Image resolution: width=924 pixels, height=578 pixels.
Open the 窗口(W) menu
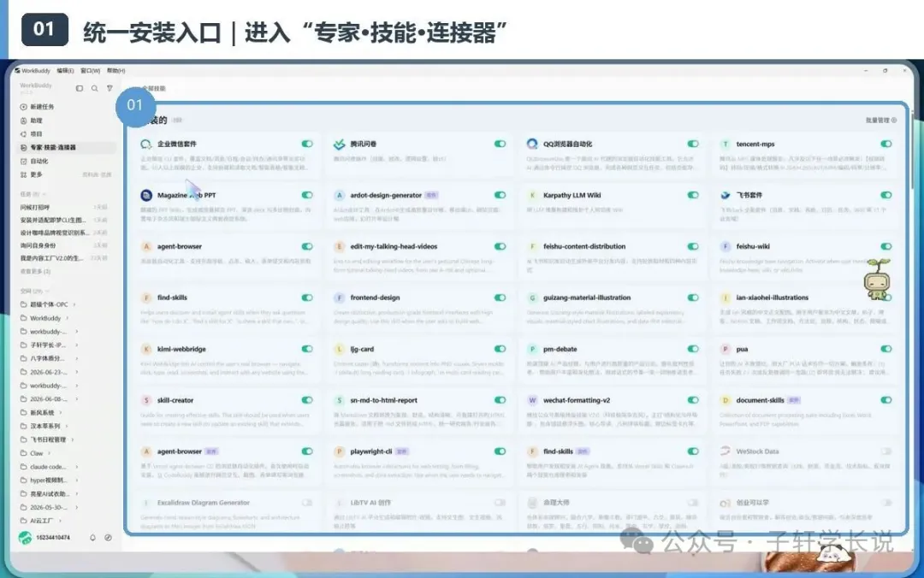(x=90, y=71)
